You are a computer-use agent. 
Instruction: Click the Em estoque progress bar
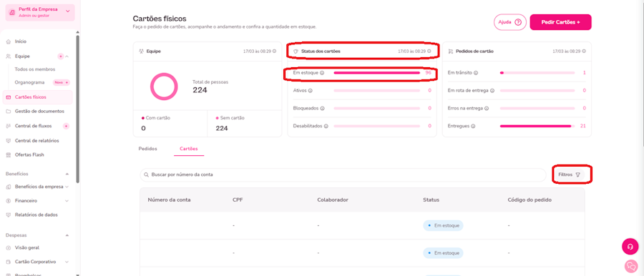(376, 73)
